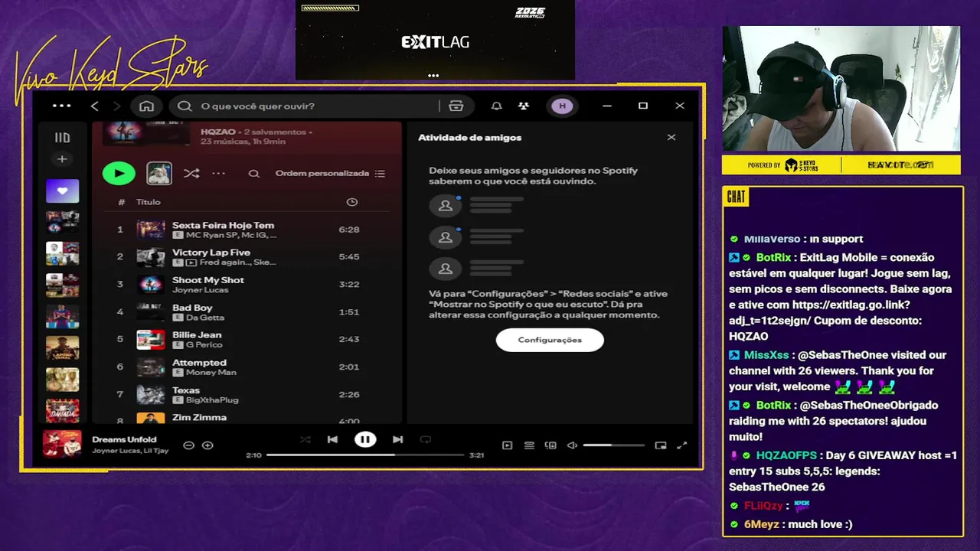Viewport: 980px width, 551px height.
Task: Play the playlist with green play button
Action: (x=119, y=173)
